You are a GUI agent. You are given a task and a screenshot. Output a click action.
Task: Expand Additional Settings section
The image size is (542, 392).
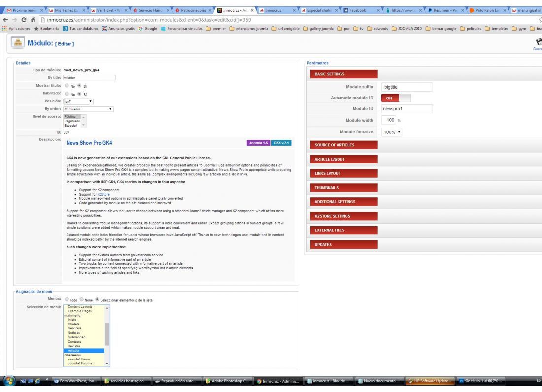pos(343,202)
